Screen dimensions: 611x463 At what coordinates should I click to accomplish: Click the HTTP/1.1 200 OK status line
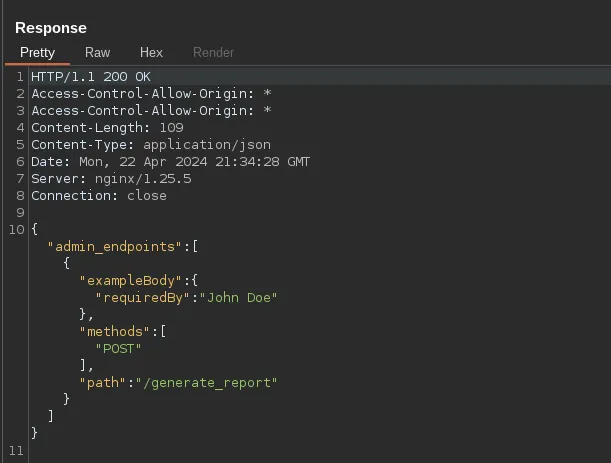91,77
